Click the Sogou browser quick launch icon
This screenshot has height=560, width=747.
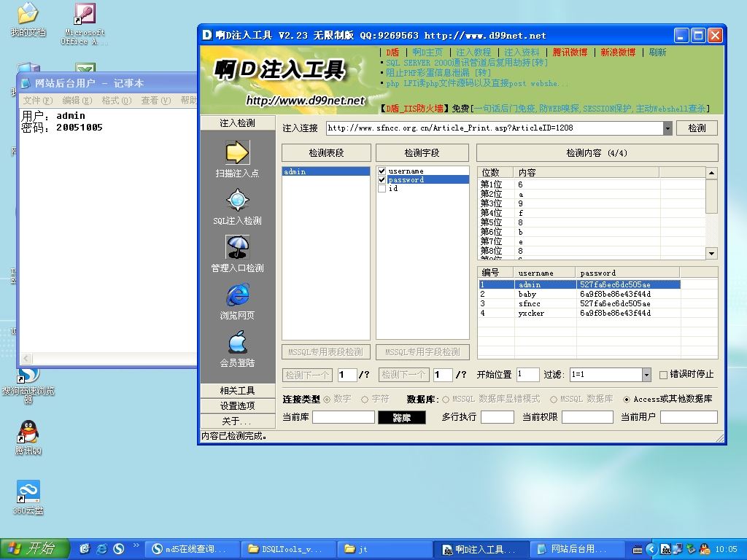[x=118, y=549]
